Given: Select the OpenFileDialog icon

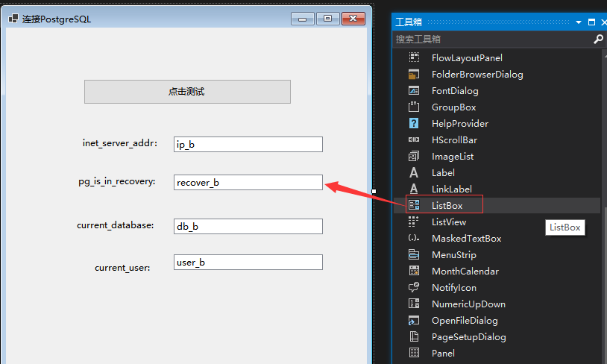Looking at the screenshot, I should (414, 320).
